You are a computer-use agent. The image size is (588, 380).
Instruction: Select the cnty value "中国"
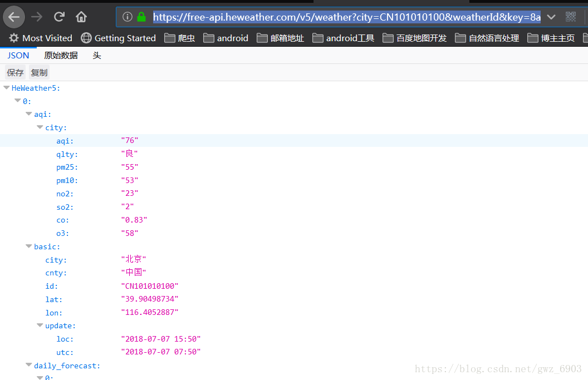pyautogui.click(x=134, y=273)
